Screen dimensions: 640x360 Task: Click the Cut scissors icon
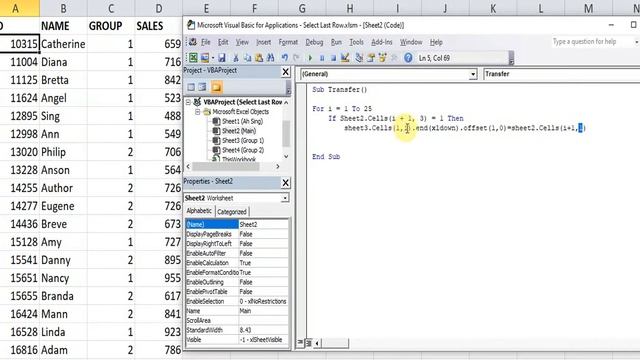click(x=236, y=58)
